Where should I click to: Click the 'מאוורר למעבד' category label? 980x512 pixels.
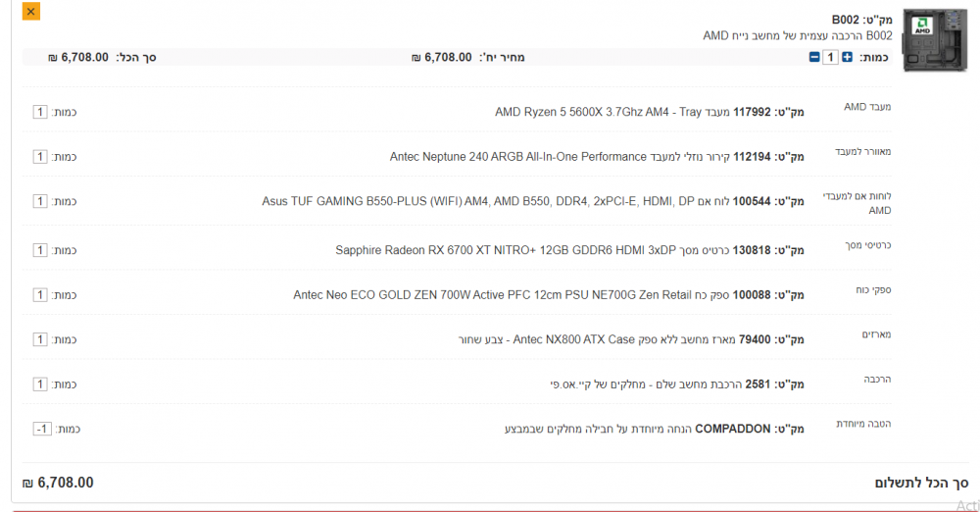[863, 151]
